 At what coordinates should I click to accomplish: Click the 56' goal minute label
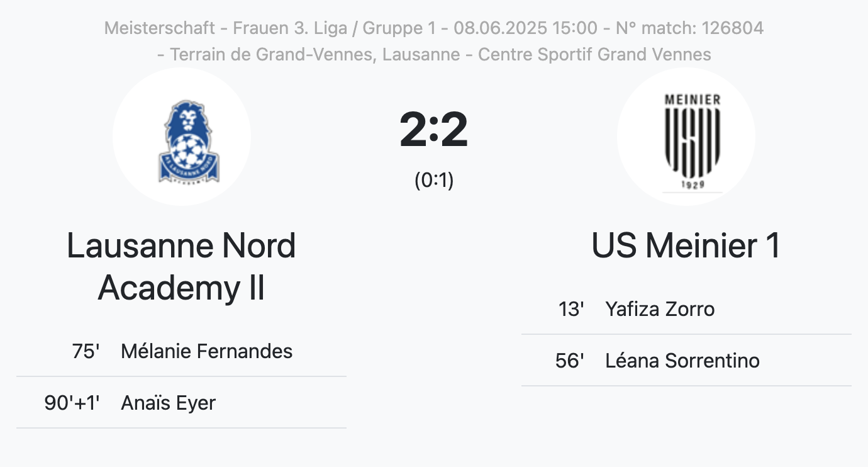[570, 361]
